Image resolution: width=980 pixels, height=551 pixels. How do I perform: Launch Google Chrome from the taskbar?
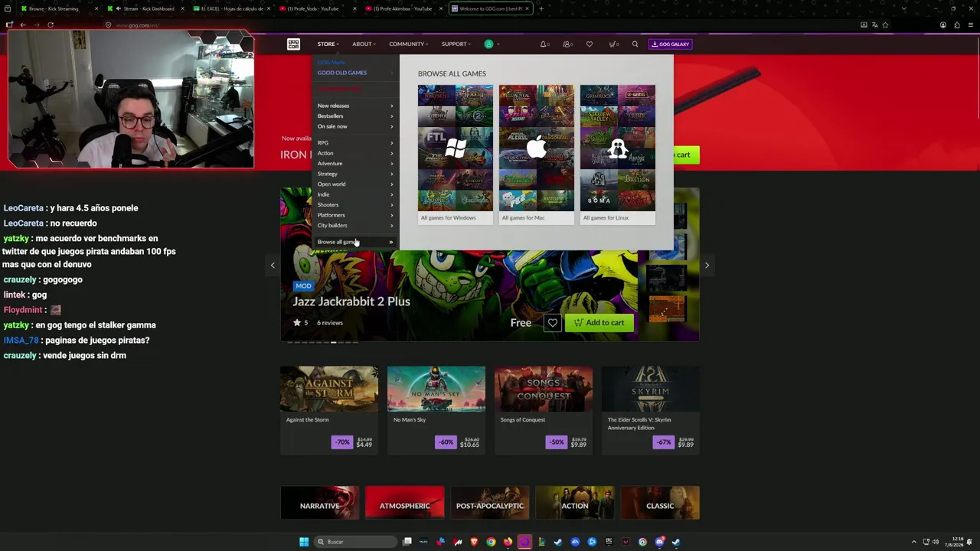click(492, 542)
